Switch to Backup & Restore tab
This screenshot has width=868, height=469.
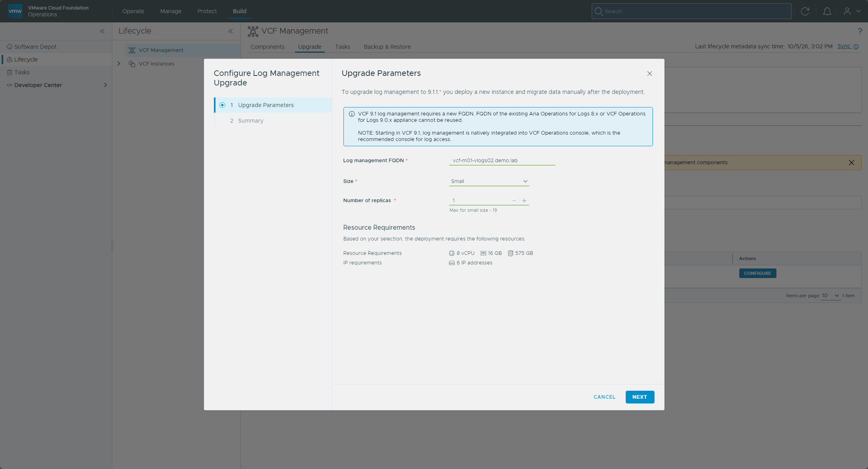click(387, 47)
